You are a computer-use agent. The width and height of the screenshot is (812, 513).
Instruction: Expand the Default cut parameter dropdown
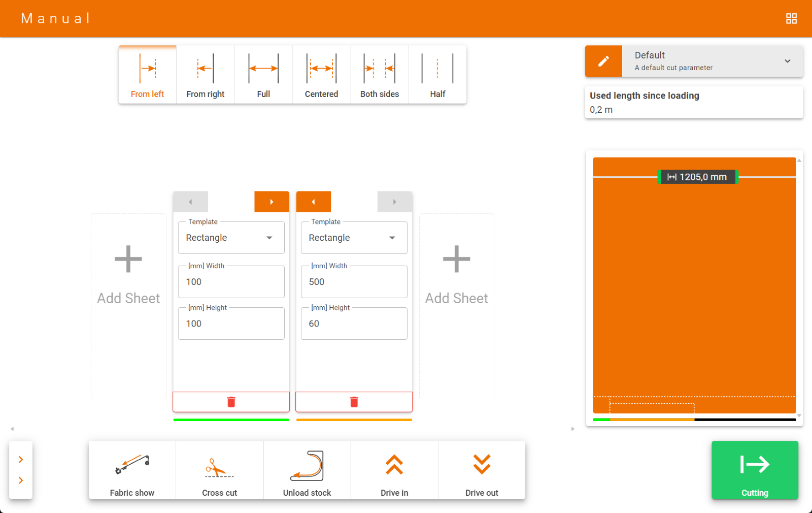click(787, 61)
